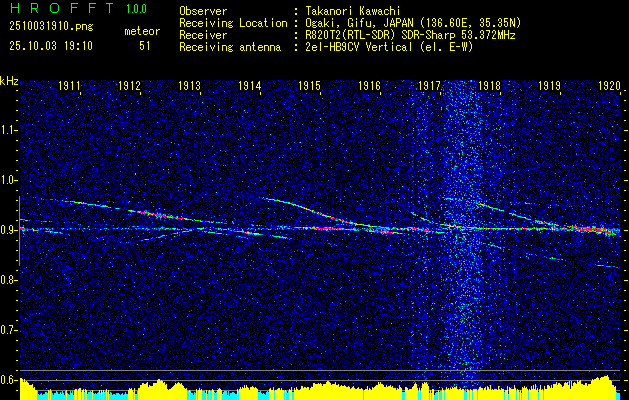Select the 2el-HB9CV Vertical antenna text

[x=389, y=47]
